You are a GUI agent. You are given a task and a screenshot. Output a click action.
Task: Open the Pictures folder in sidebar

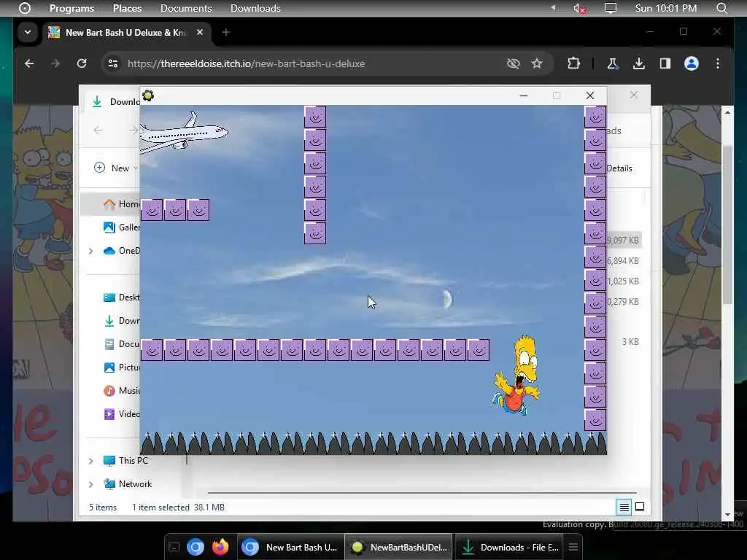tap(122, 367)
